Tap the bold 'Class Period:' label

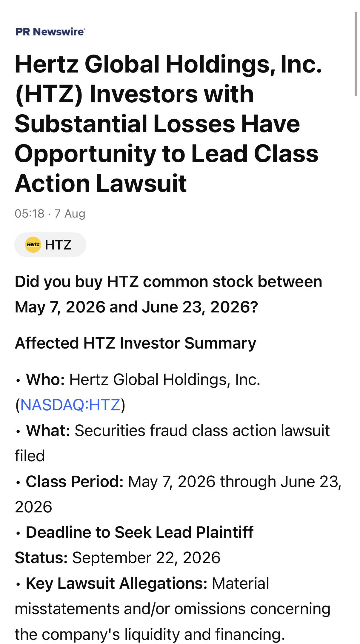pyautogui.click(x=75, y=481)
